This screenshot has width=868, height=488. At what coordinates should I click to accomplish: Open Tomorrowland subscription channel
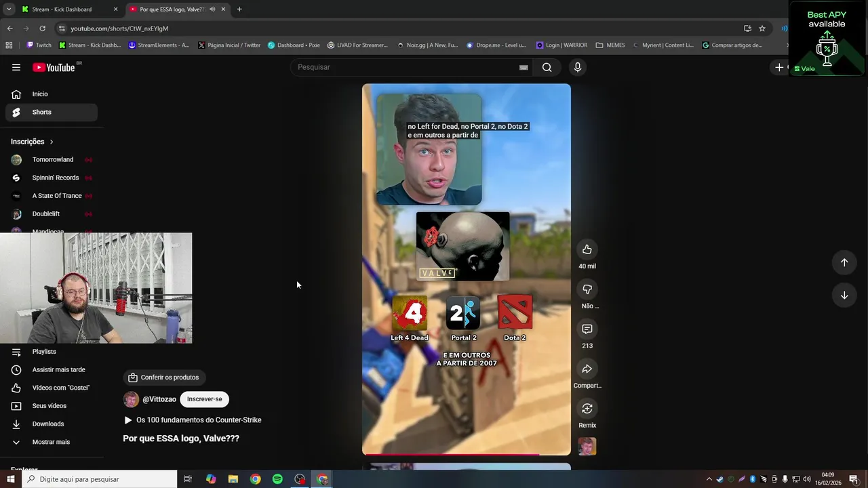point(52,160)
